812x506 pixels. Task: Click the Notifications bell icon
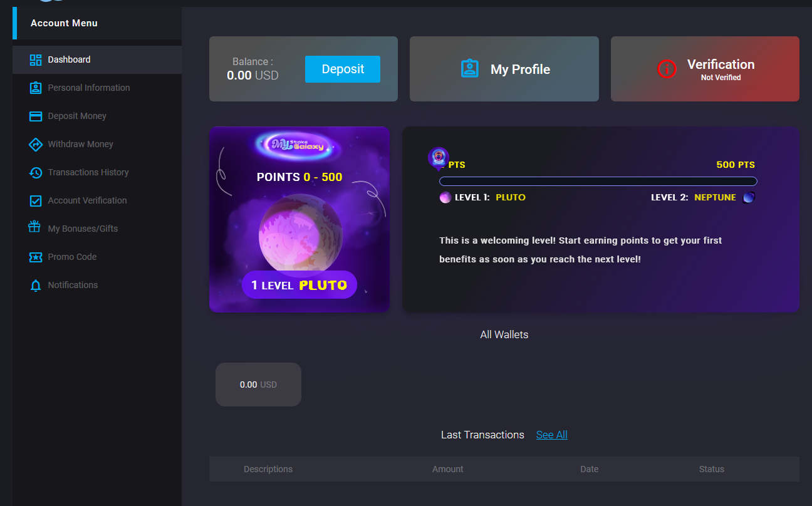36,286
